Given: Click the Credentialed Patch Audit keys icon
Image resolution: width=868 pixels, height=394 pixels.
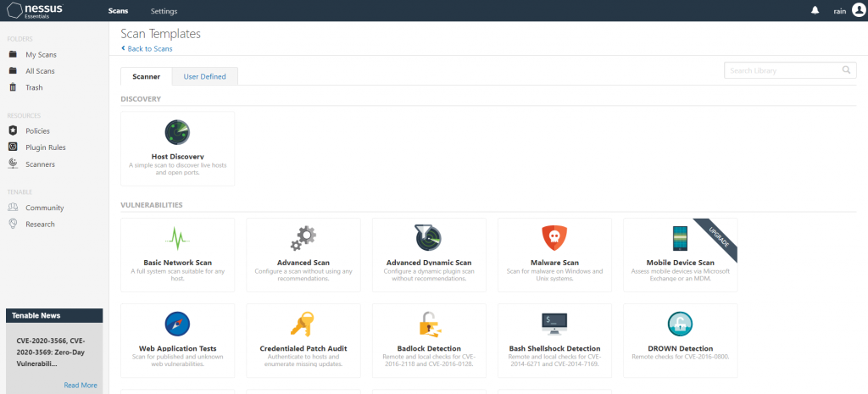Looking at the screenshot, I should tap(303, 325).
